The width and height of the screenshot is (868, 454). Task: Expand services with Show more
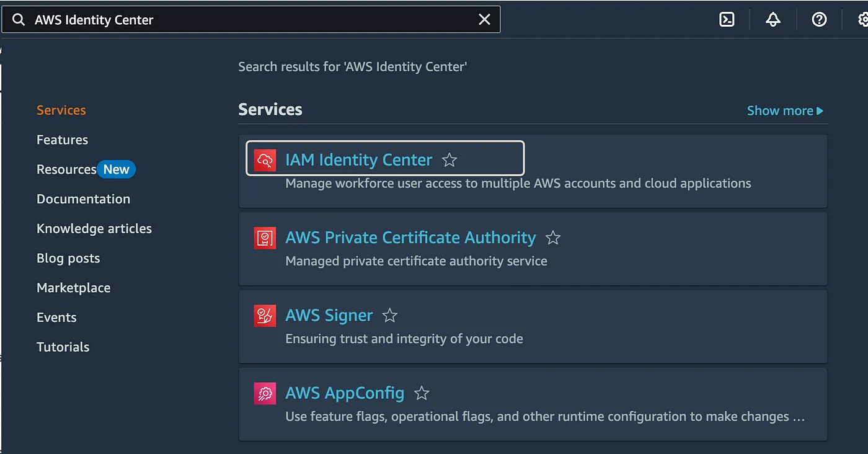pos(785,111)
